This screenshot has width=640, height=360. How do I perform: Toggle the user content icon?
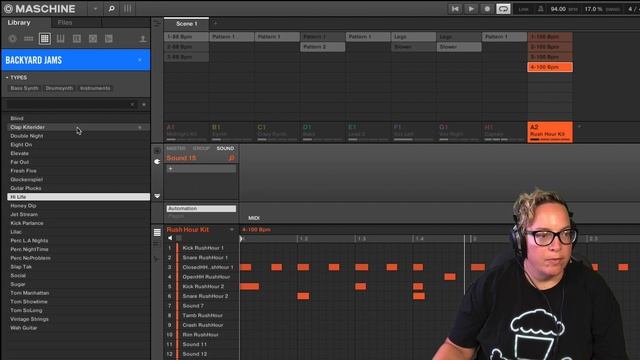coord(143,39)
